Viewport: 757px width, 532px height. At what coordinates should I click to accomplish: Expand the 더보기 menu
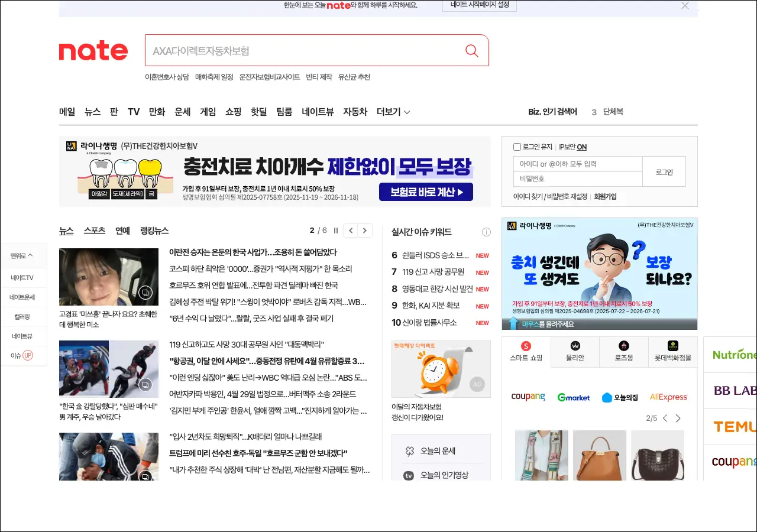(x=393, y=112)
